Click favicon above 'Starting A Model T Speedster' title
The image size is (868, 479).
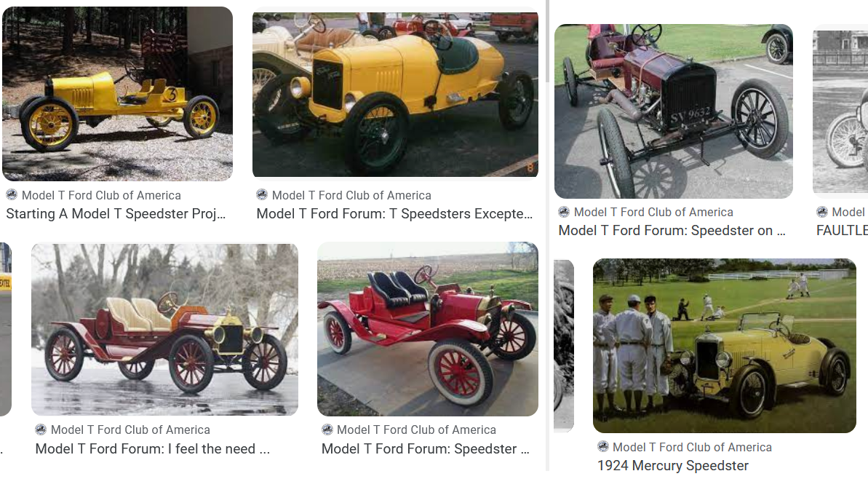[12, 195]
